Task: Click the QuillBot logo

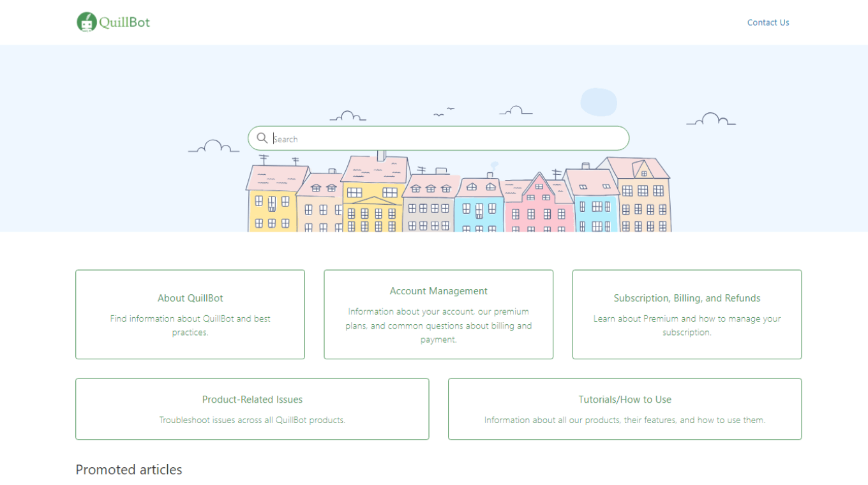Action: [114, 22]
